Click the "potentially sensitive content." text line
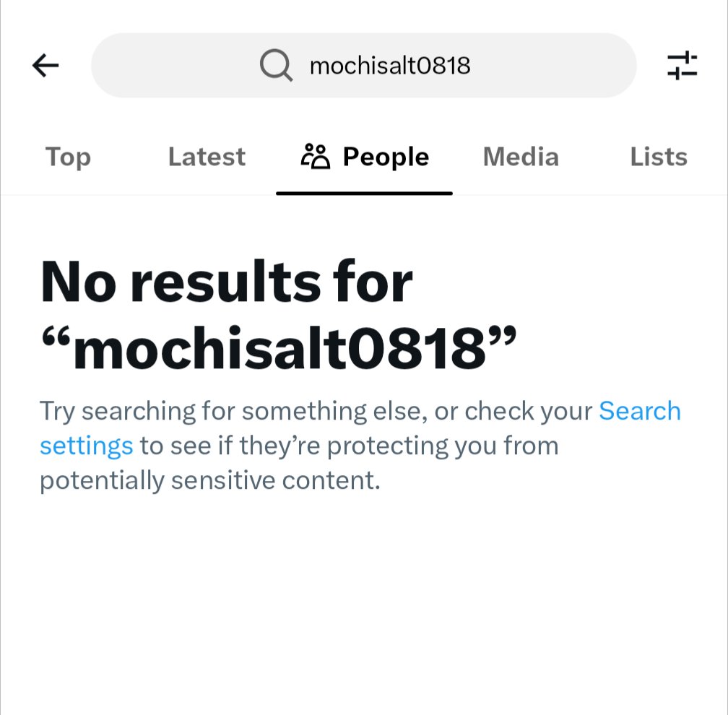Screen dimensions: 728x715 pos(210,480)
